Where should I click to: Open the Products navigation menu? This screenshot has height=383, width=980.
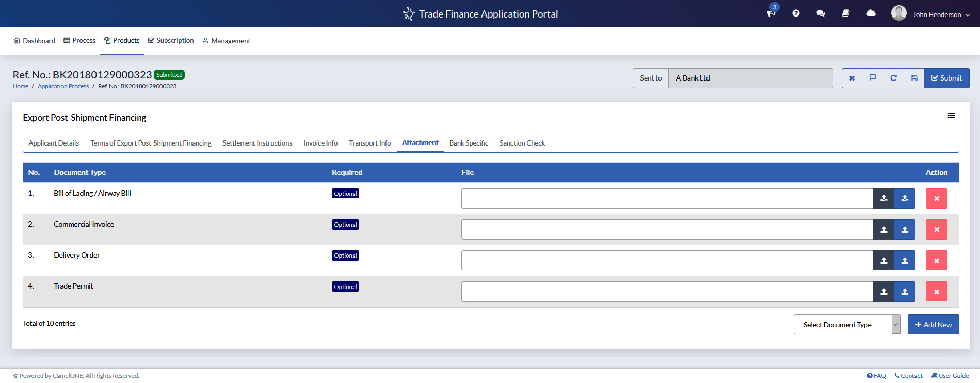pyautogui.click(x=122, y=41)
